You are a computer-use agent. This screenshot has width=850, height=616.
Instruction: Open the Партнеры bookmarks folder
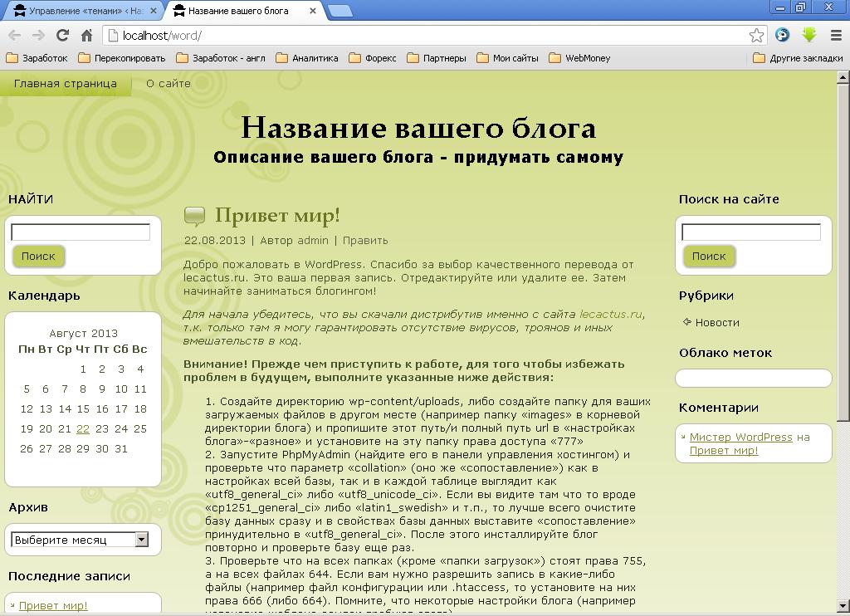pyautogui.click(x=437, y=58)
